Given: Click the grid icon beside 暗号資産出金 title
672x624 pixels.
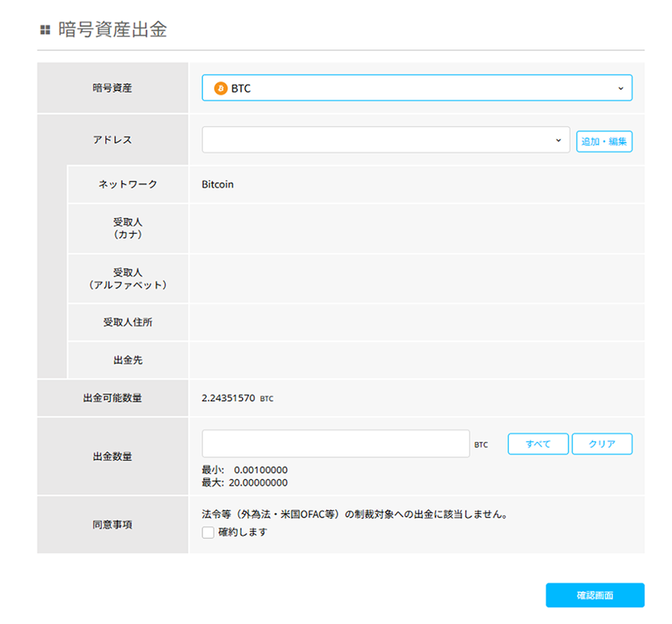Looking at the screenshot, I should coord(45,30).
